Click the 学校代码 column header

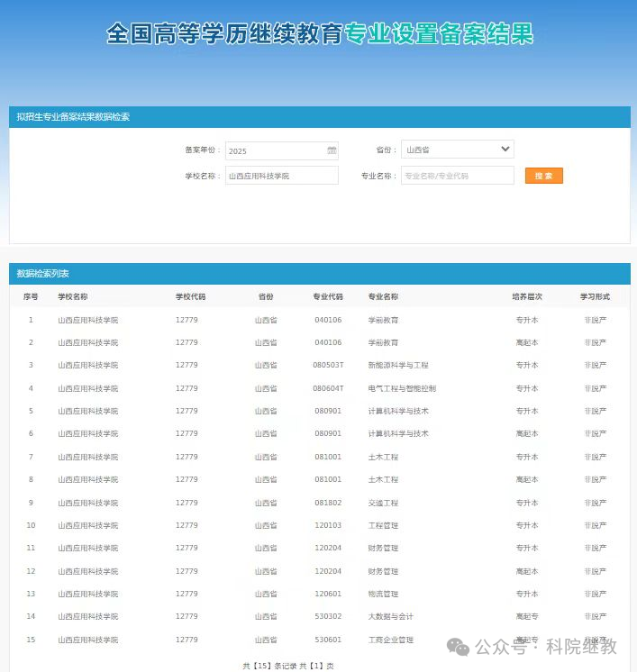[190, 296]
